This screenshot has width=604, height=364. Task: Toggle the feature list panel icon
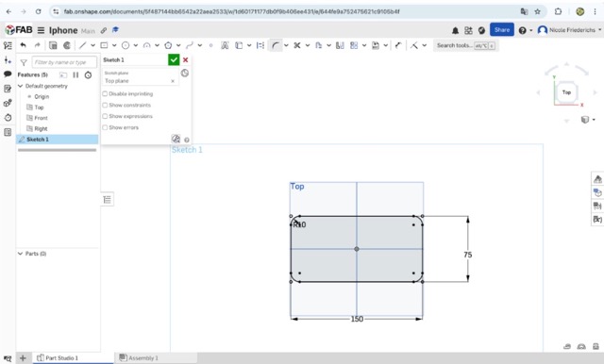pos(8,45)
